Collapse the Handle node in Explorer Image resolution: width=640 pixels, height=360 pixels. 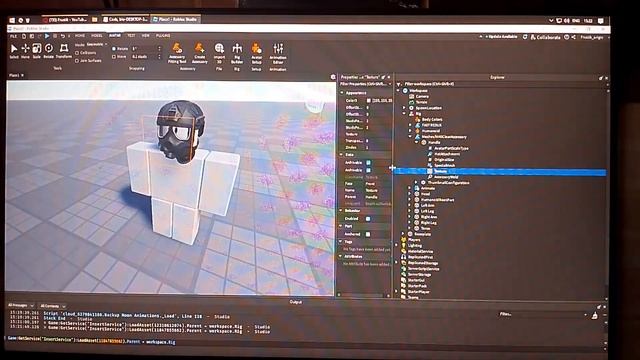(417, 143)
